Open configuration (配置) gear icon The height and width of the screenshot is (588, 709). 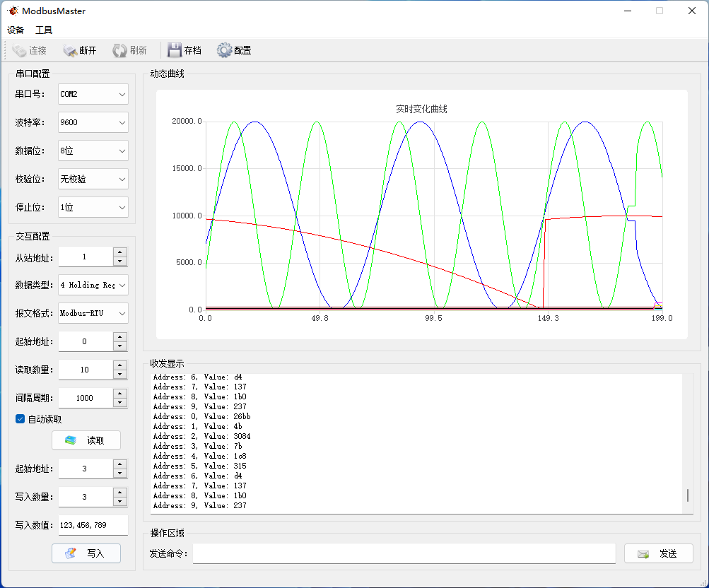225,50
